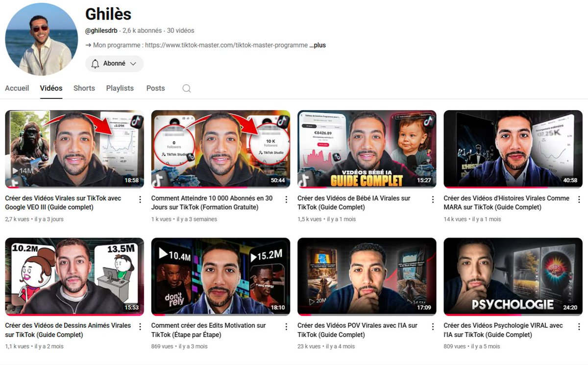The height and width of the screenshot is (365, 588).
Task: Expand the Abonné subscription dropdown chevron
Action: coord(133,64)
